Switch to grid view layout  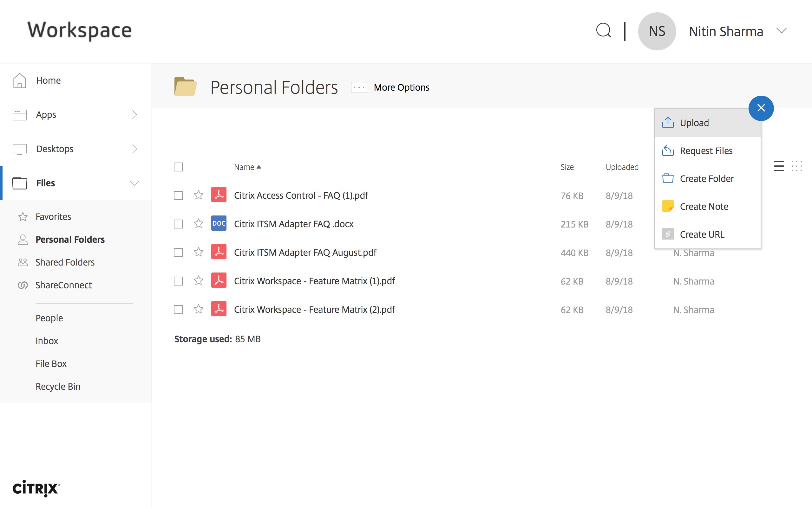[797, 166]
